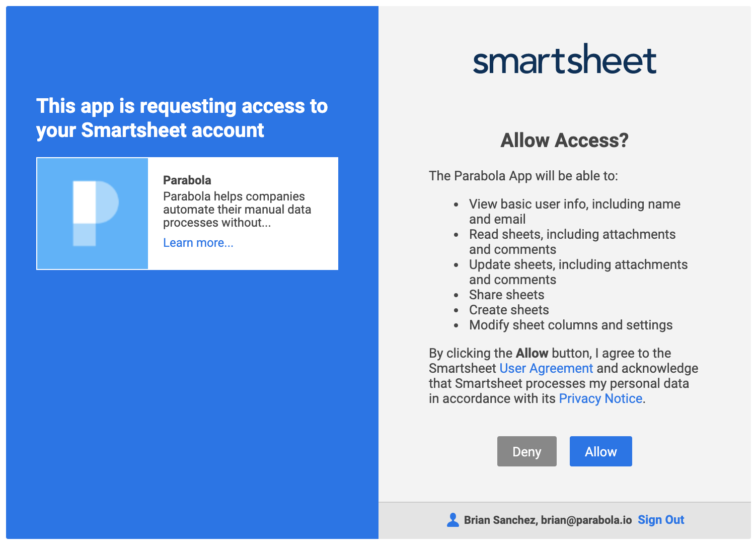Click the user profile icon near Brian Sanchez
Screen dimensions: 756x544
(x=453, y=520)
